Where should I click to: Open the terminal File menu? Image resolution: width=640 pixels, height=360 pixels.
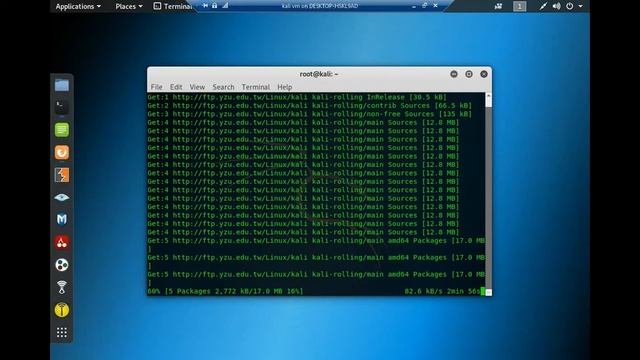156,87
